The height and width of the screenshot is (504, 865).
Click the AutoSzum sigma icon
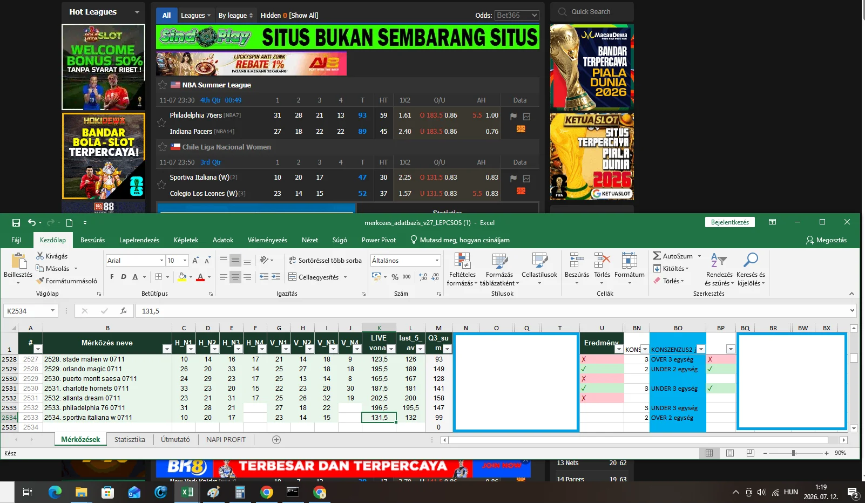pyautogui.click(x=657, y=256)
